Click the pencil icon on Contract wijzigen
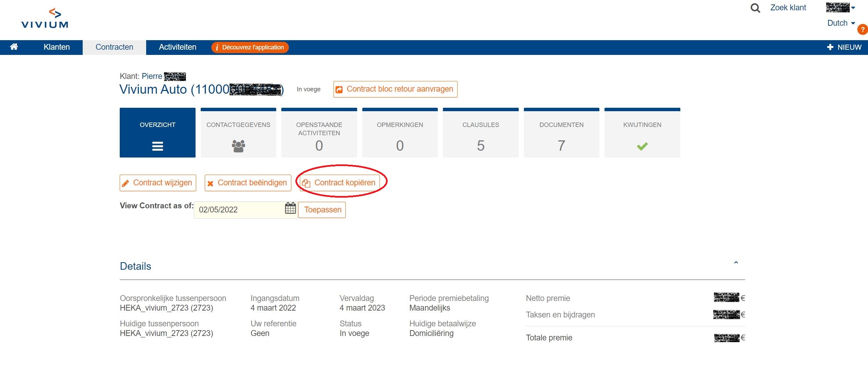Viewport: 868px width, 372px height. click(x=126, y=184)
